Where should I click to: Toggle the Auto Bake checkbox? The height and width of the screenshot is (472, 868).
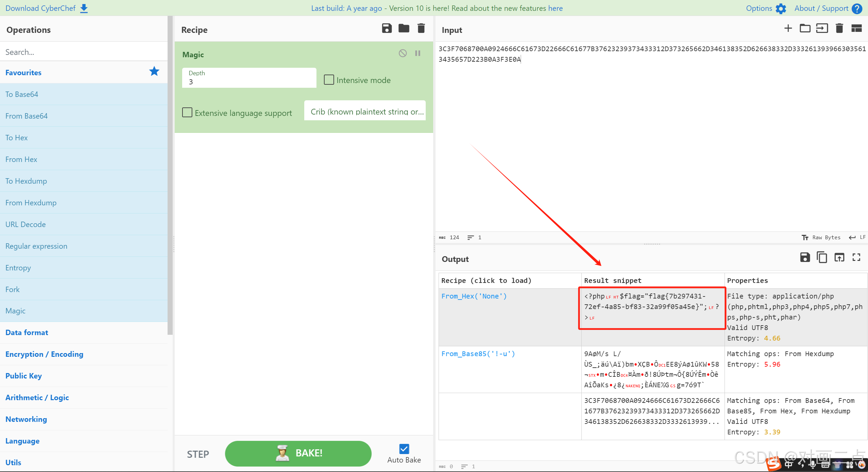coord(404,449)
